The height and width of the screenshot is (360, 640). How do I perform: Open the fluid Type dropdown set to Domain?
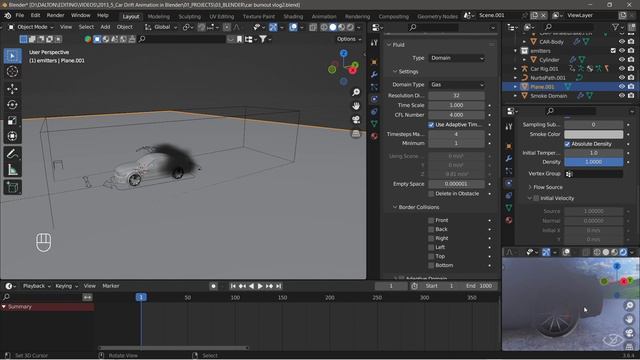(456, 58)
